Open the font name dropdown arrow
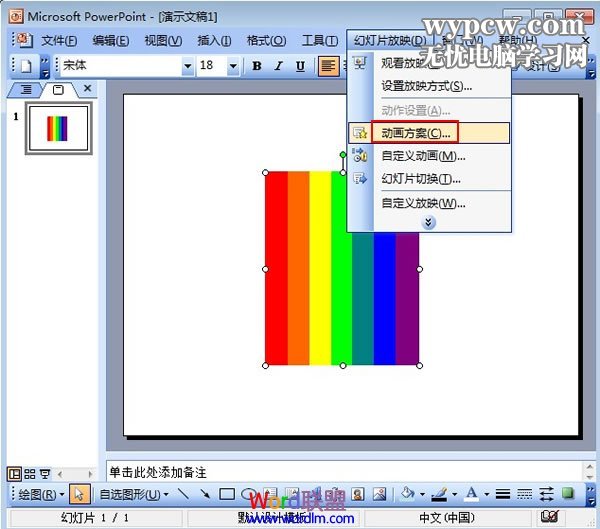This screenshot has width=600, height=529. click(188, 66)
